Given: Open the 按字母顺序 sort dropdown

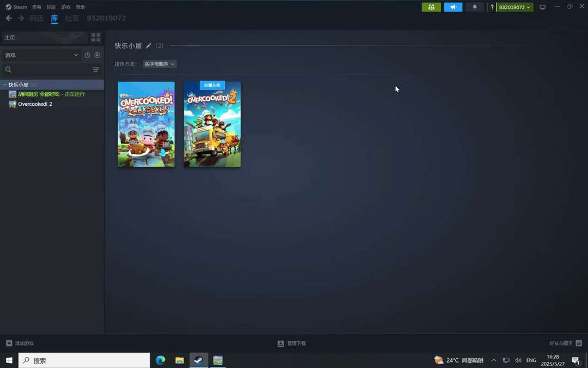Looking at the screenshot, I should (160, 64).
